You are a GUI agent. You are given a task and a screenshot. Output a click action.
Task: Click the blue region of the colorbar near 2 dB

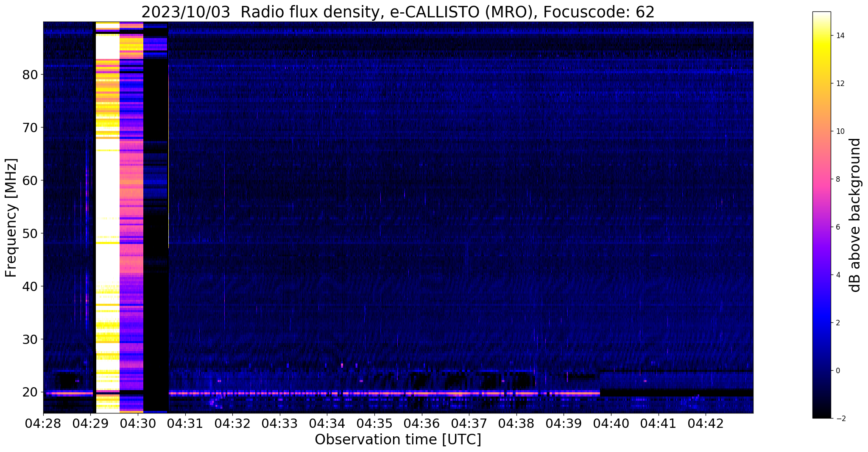821,323
